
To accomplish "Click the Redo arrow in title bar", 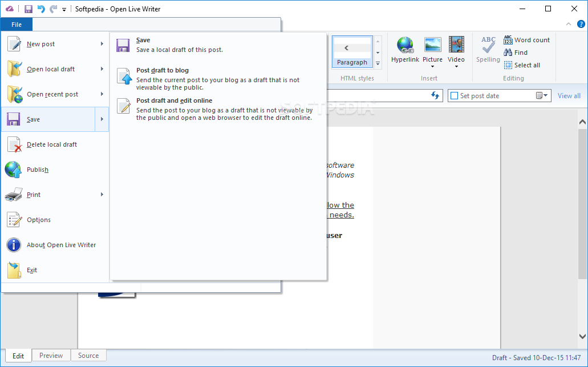I will pyautogui.click(x=53, y=9).
